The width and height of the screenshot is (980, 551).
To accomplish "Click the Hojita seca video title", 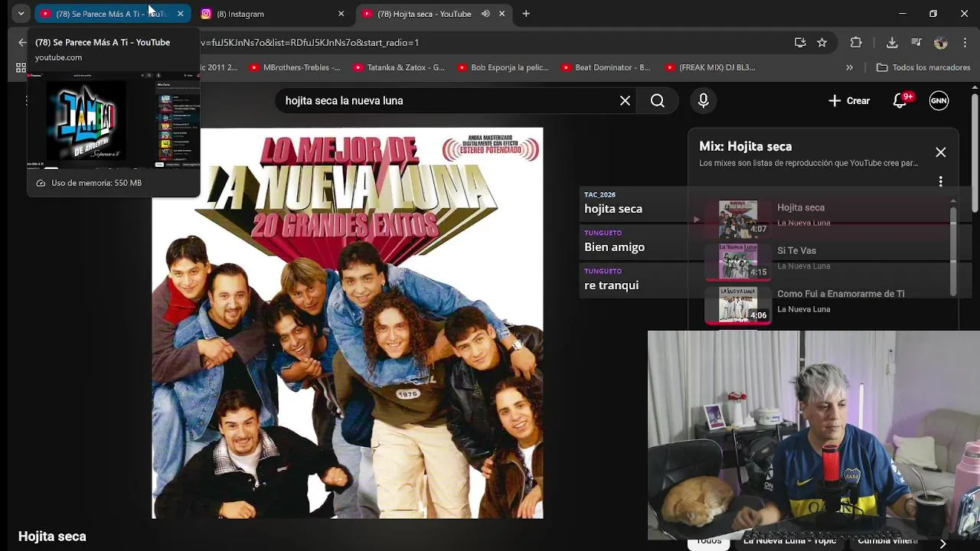I will [x=52, y=536].
